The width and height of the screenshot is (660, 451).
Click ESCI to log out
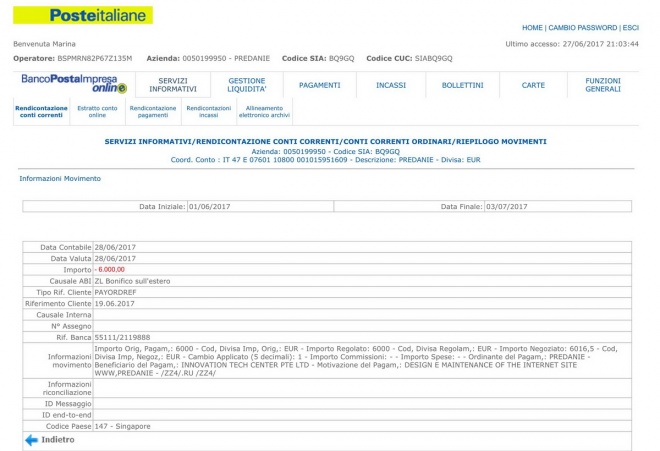click(630, 28)
